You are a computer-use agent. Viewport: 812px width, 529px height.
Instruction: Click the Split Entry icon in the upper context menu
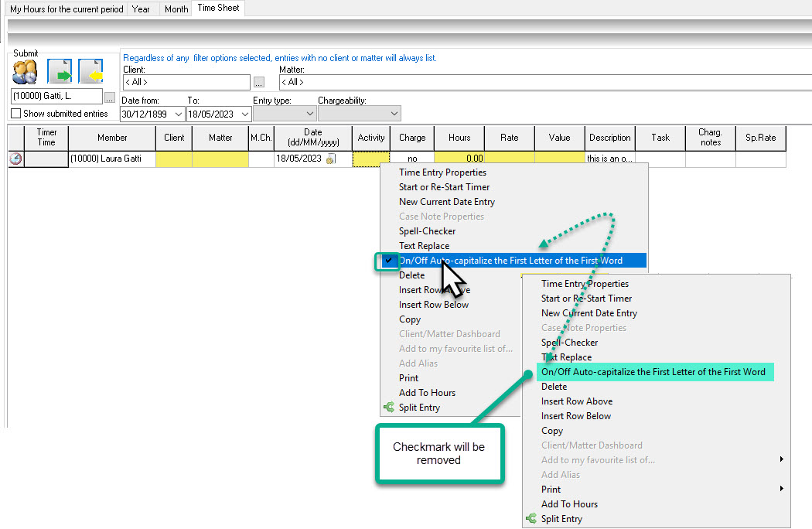point(389,408)
